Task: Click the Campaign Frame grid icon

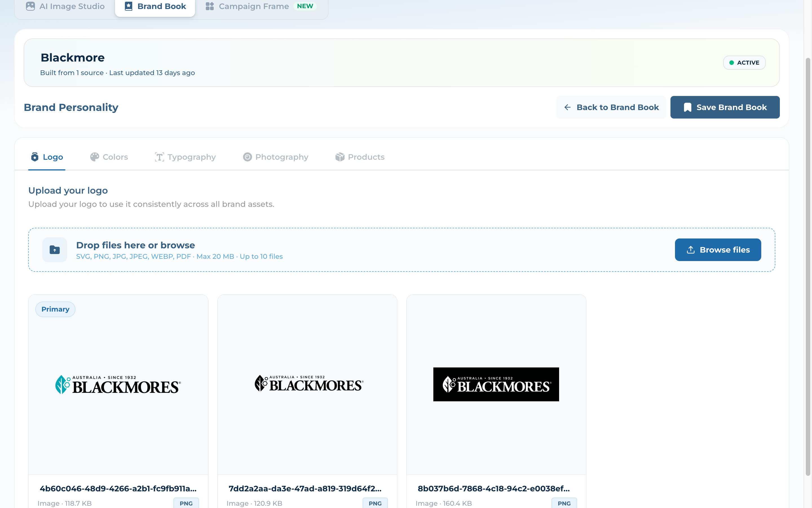Action: pos(210,6)
